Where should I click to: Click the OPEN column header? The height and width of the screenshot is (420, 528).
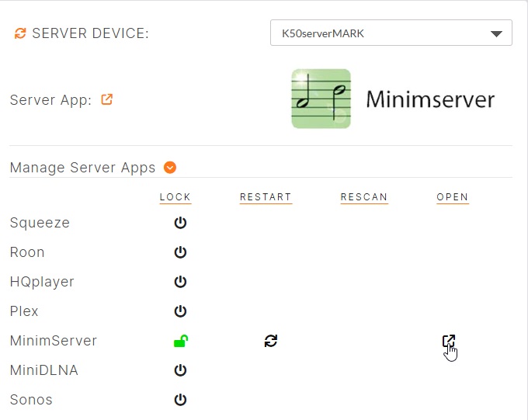[453, 197]
